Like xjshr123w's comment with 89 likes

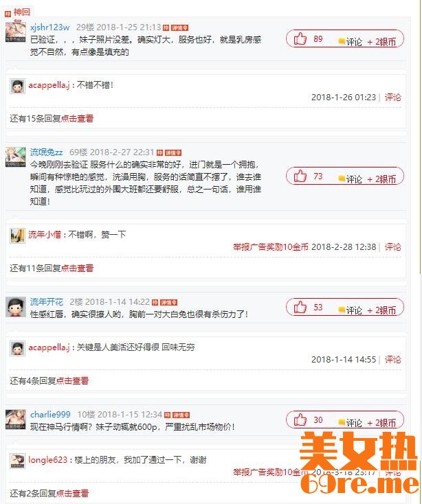300,38
